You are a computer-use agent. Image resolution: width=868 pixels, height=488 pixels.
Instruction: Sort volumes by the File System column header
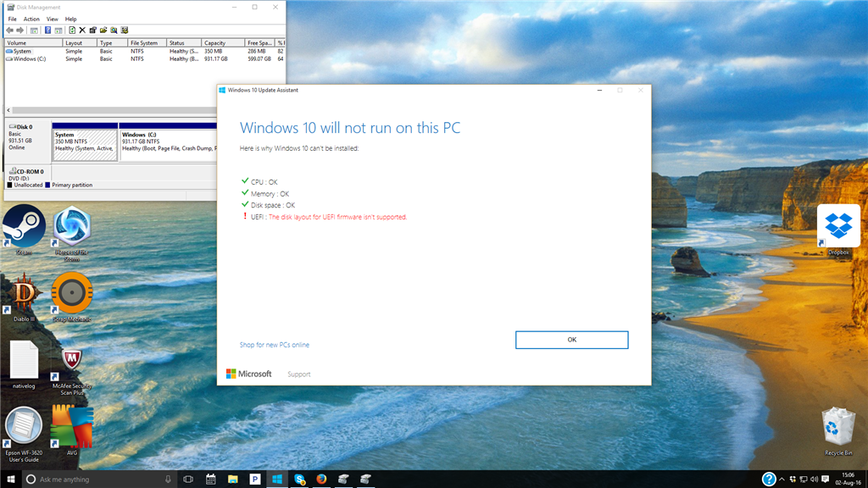(x=147, y=43)
